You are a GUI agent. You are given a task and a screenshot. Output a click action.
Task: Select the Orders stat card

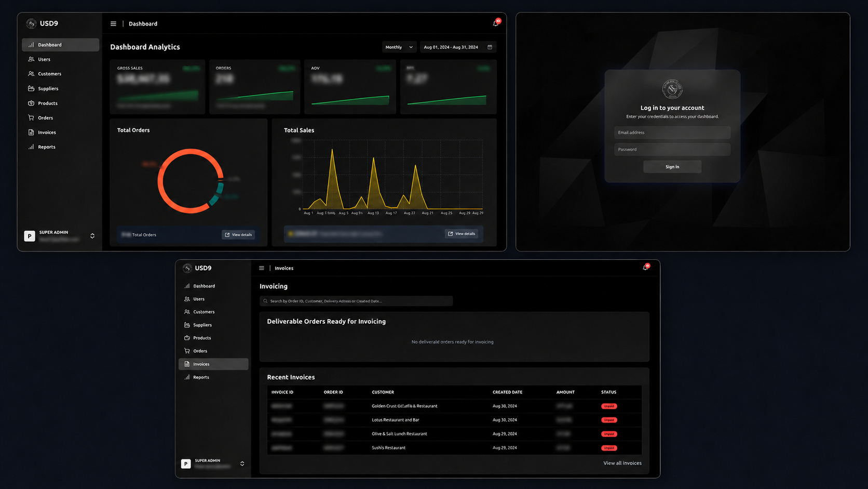[255, 87]
